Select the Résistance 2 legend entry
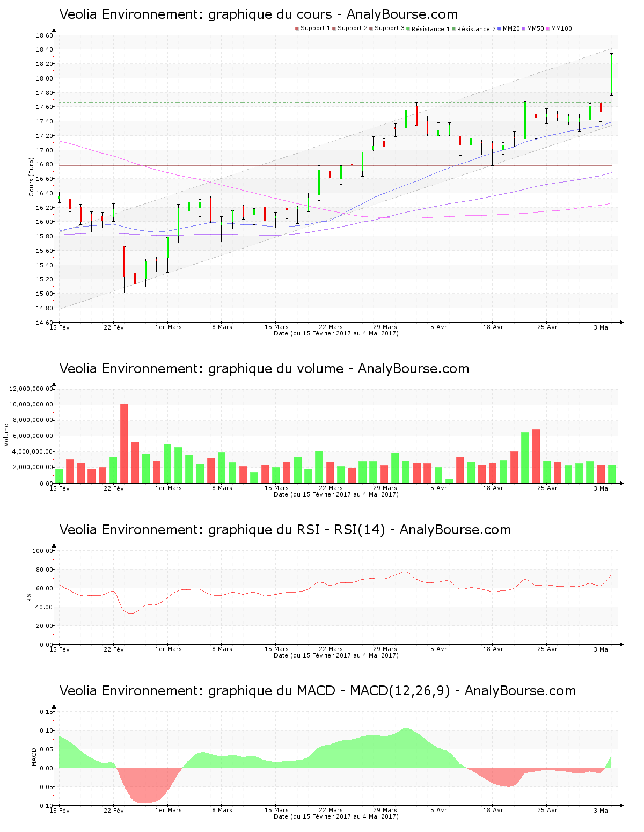 pyautogui.click(x=474, y=29)
